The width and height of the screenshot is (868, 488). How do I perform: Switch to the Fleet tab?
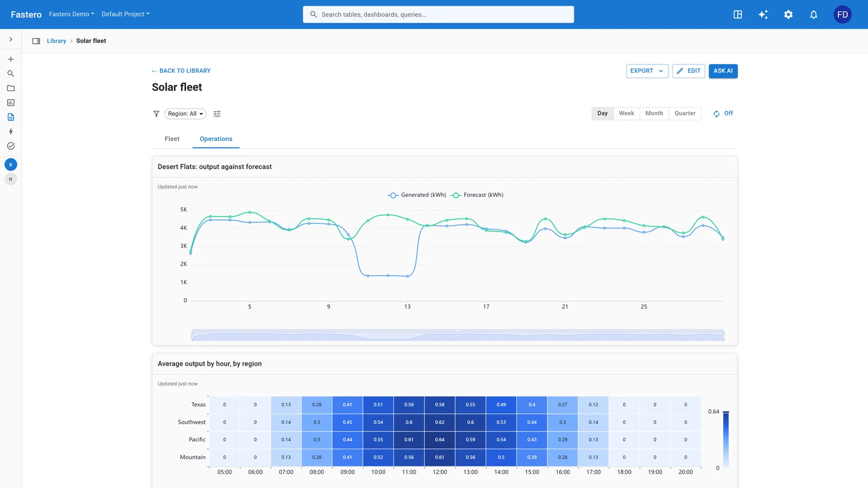pyautogui.click(x=172, y=139)
